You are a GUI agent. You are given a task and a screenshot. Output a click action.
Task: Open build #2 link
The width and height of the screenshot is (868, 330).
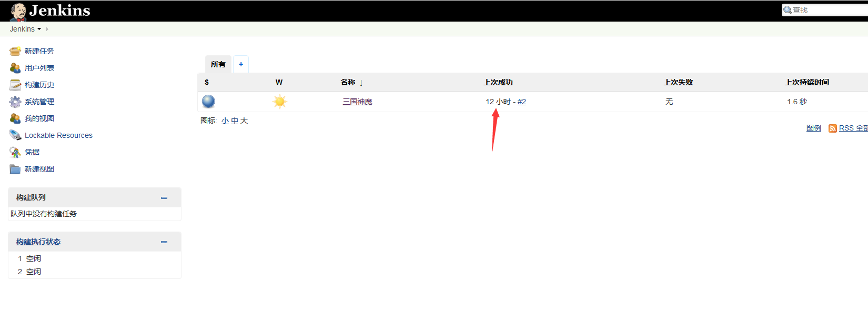[x=521, y=102]
